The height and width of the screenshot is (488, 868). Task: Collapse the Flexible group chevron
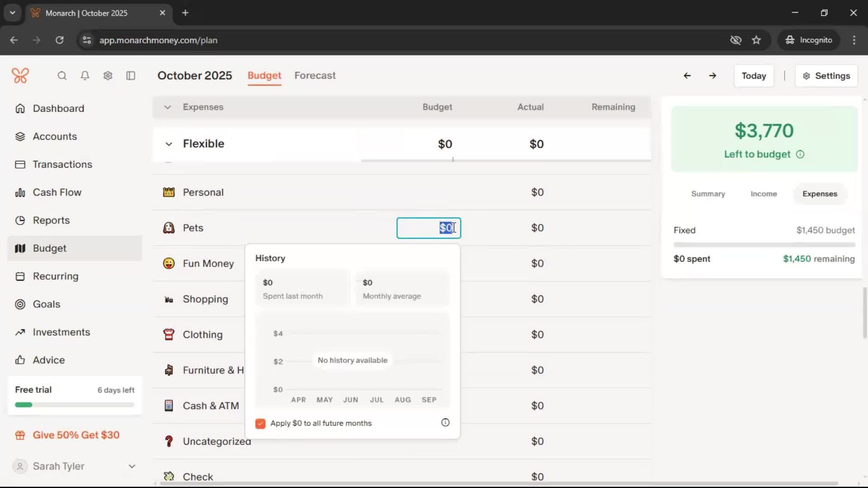(x=169, y=144)
